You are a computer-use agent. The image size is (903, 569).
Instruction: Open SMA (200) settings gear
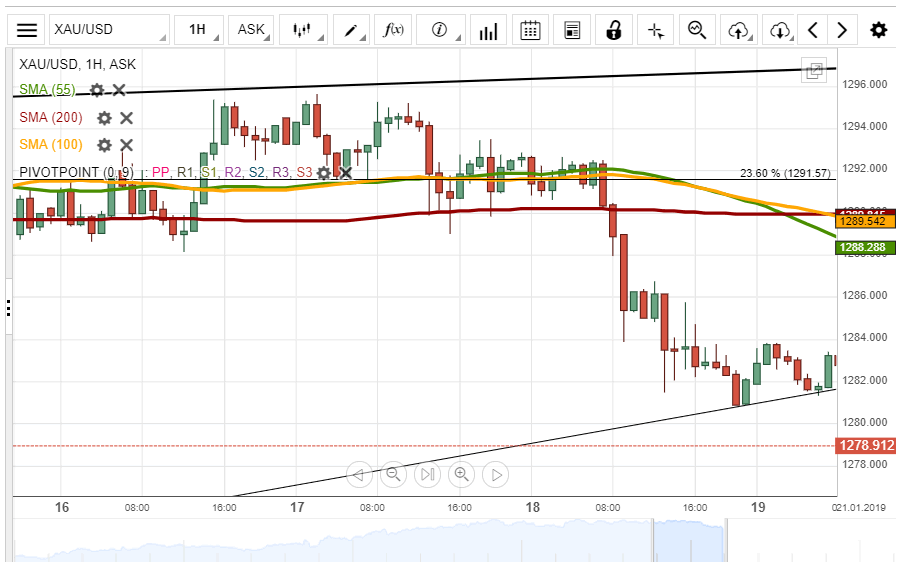coord(104,118)
